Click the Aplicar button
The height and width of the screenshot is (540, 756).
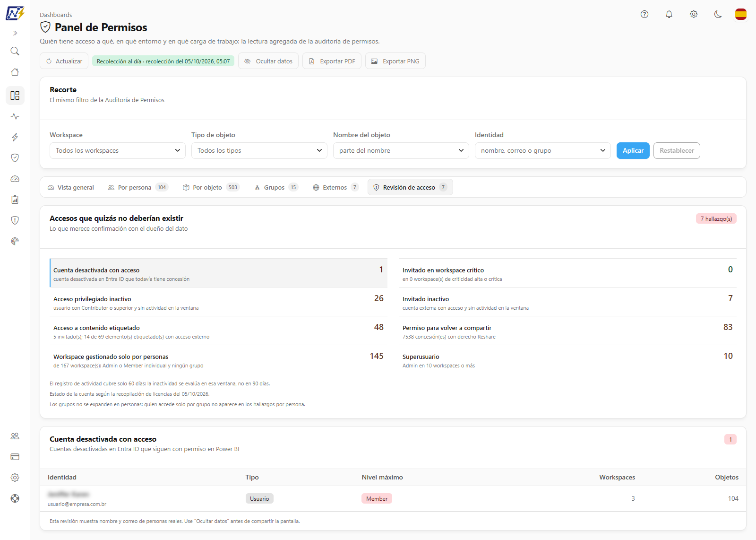(x=633, y=150)
